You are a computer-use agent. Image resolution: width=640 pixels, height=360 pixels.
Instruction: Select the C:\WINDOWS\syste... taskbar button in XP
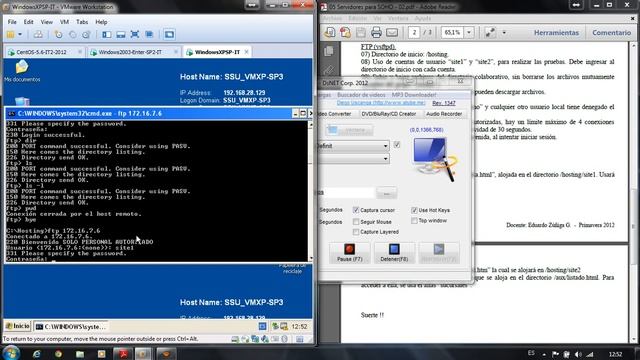(x=71, y=327)
